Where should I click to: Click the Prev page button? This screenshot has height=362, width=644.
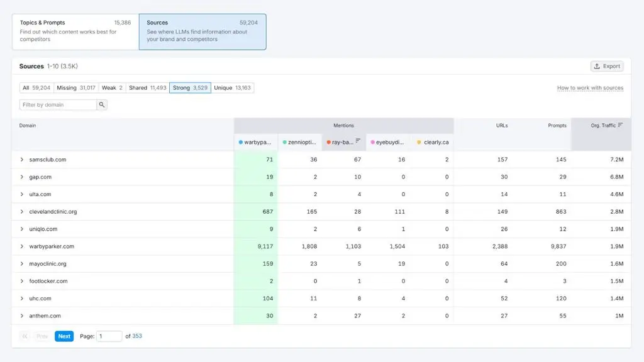pos(42,336)
